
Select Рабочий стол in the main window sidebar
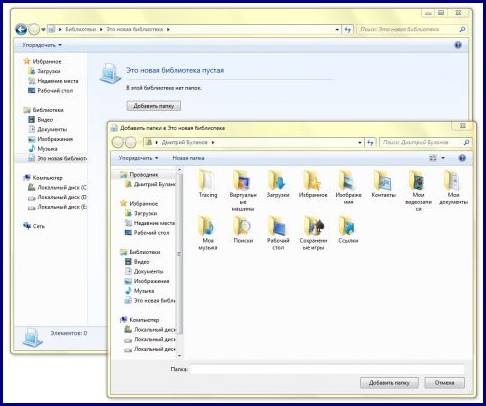[x=50, y=90]
